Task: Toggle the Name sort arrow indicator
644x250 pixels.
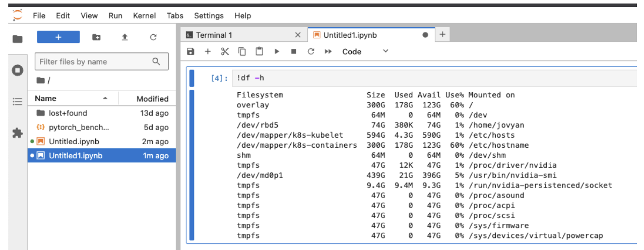Action: (105, 98)
